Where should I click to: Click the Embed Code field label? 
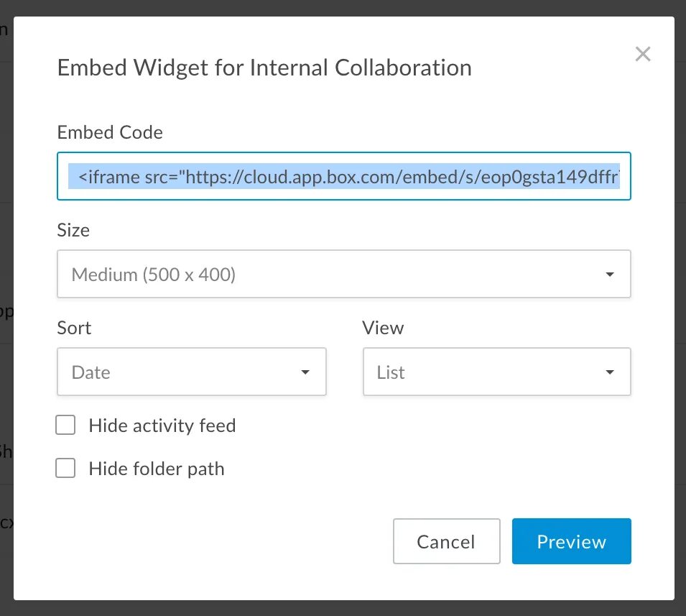(x=110, y=132)
